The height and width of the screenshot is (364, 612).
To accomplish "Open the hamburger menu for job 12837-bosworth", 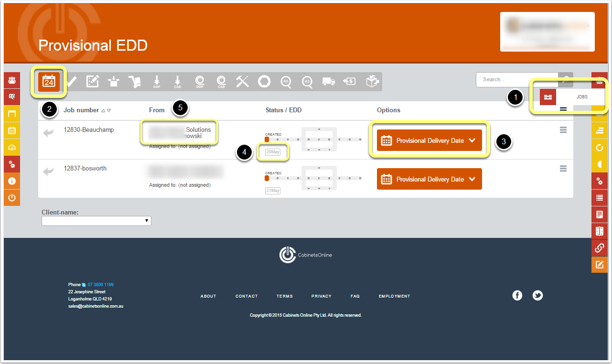I will pos(563,169).
